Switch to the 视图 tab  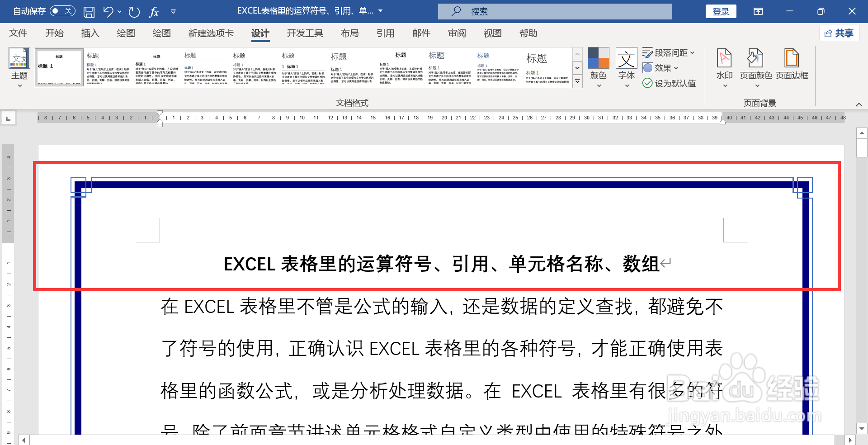(x=492, y=33)
